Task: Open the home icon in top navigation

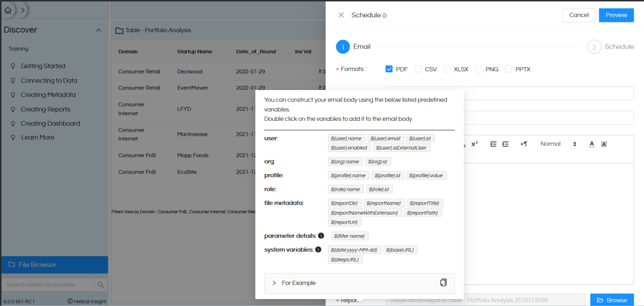Action: point(7,9)
